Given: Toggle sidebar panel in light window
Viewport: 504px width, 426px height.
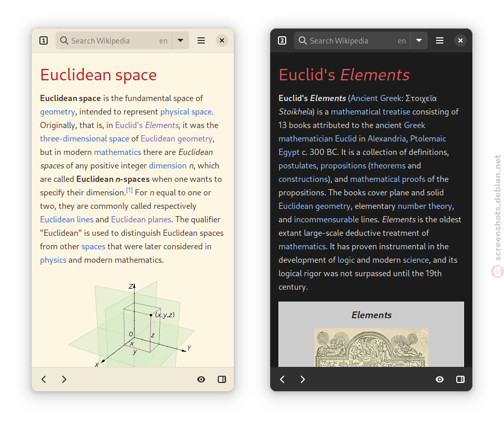Looking at the screenshot, I should click(x=222, y=379).
